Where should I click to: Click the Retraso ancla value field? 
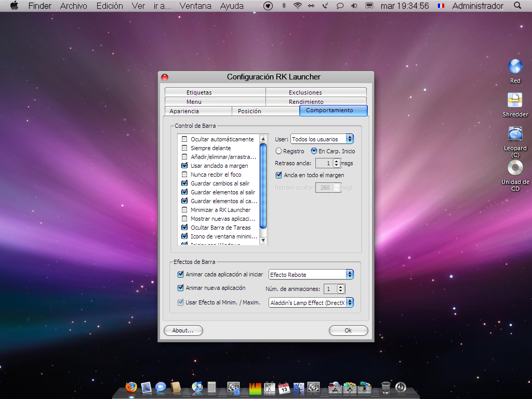(x=324, y=163)
